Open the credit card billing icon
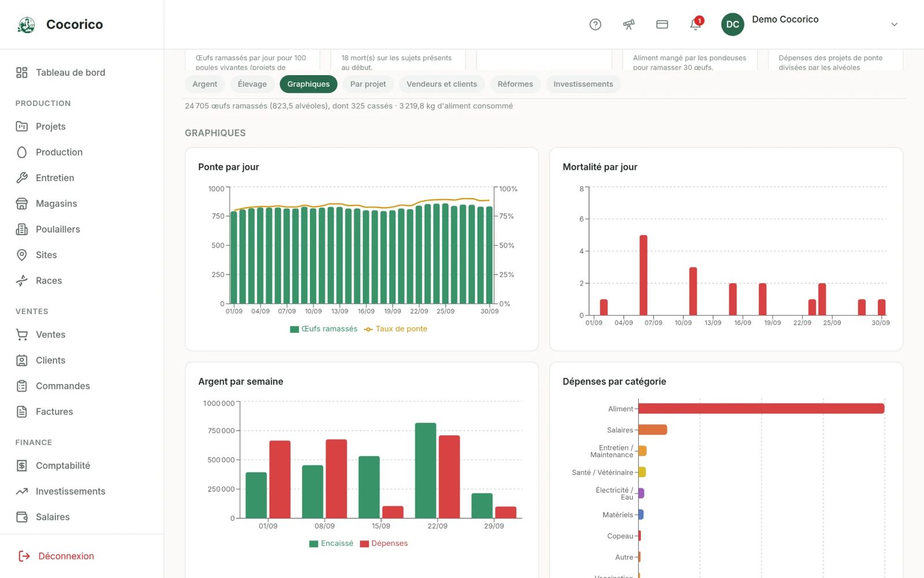This screenshot has height=578, width=924. [662, 24]
